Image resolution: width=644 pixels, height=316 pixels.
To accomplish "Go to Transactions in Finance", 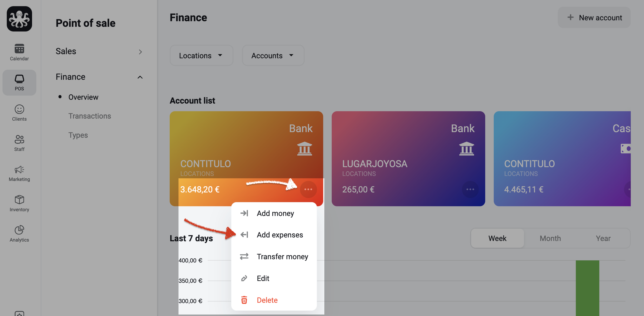I will click(90, 116).
